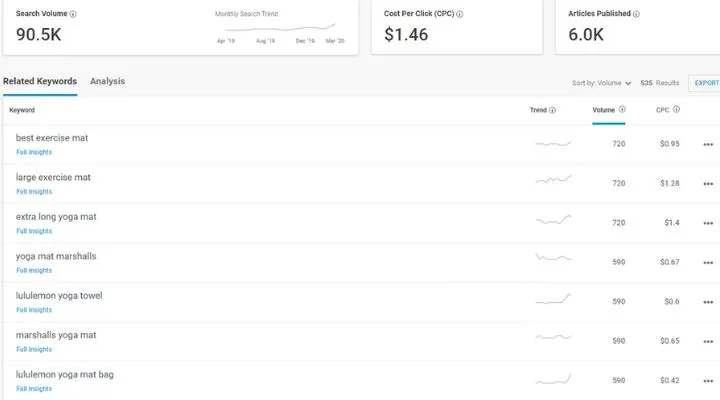The image size is (720, 400).
Task: Click the 535 Results count
Action: 659,83
